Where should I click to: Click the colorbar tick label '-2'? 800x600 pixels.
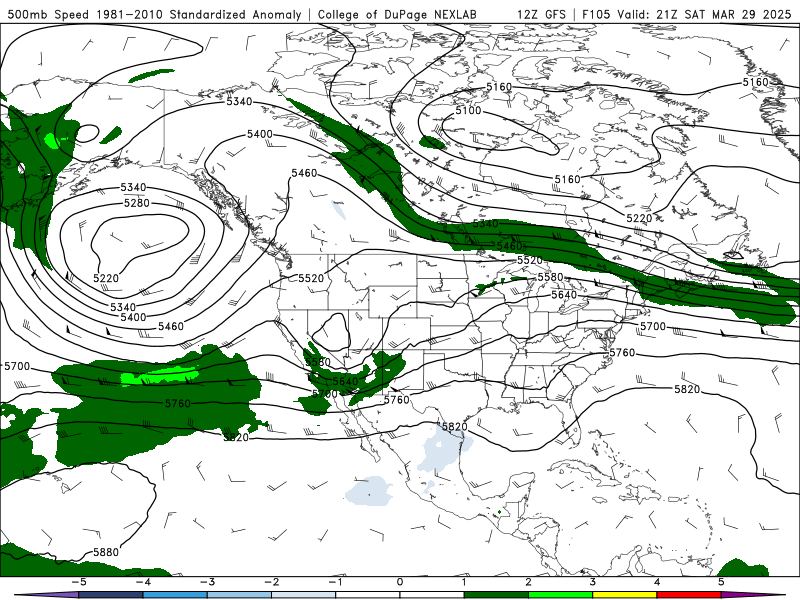pyautogui.click(x=271, y=582)
